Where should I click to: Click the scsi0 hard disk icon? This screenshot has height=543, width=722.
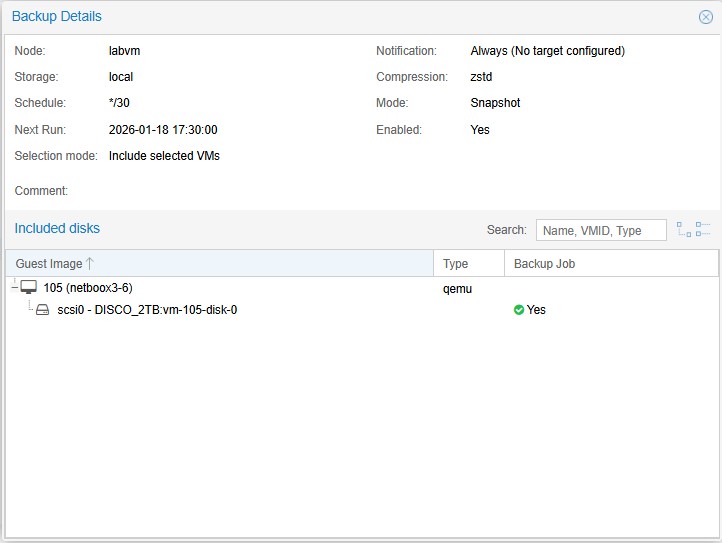click(x=42, y=310)
